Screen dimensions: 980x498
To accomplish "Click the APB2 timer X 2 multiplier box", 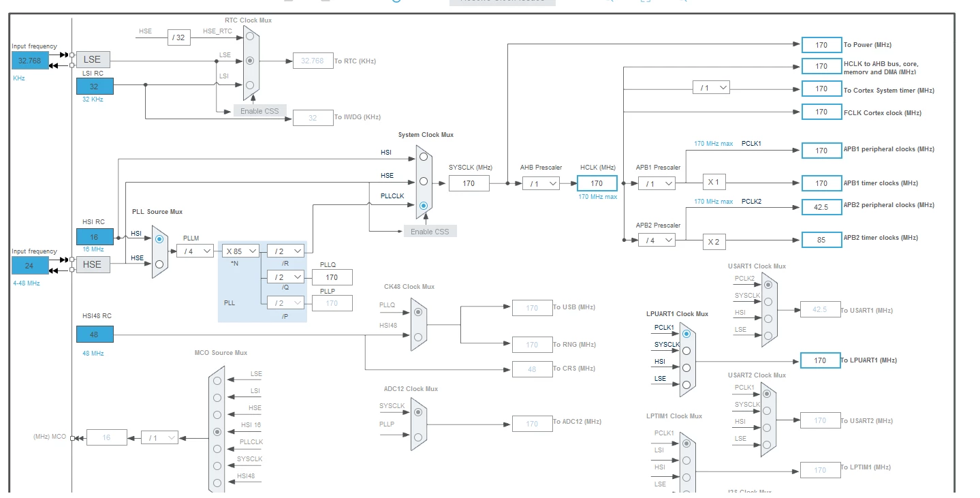I will [713, 241].
